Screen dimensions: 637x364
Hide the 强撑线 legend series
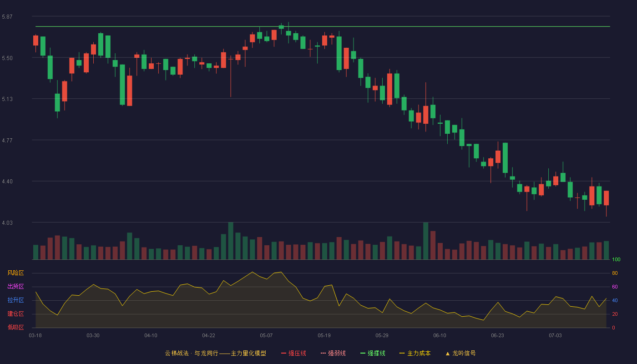click(373, 353)
